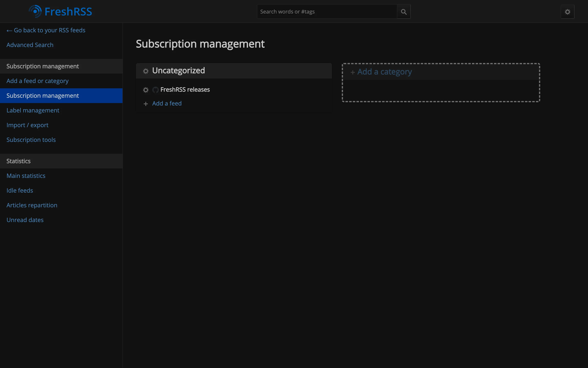588x368 pixels.
Task: Click FreshRSS releases feed name
Action: click(x=185, y=90)
